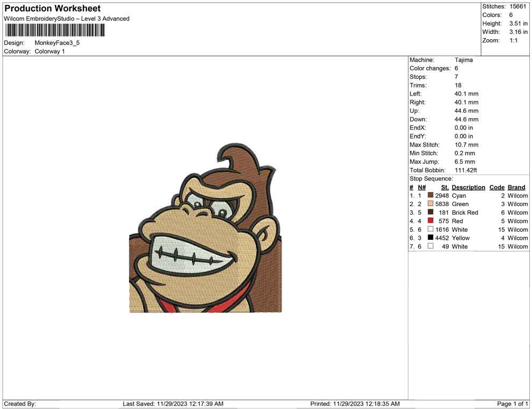Click the 'Production Worksheet' title
This screenshot has height=409, width=532.
coord(53,9)
